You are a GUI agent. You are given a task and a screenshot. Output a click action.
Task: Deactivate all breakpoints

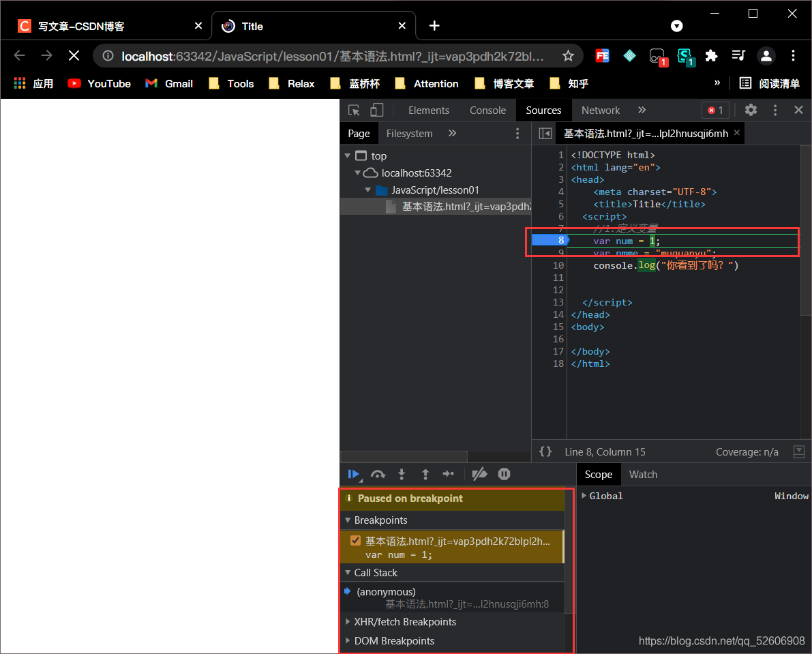(x=479, y=475)
